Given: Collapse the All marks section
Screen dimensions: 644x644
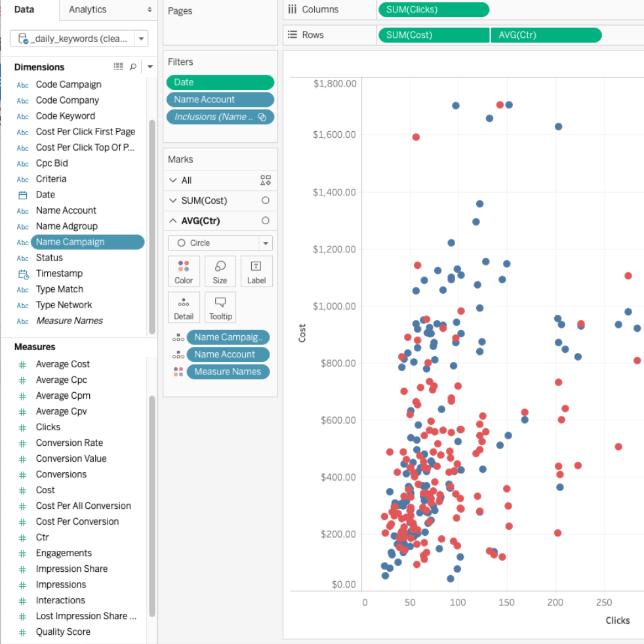Looking at the screenshot, I should point(173,180).
